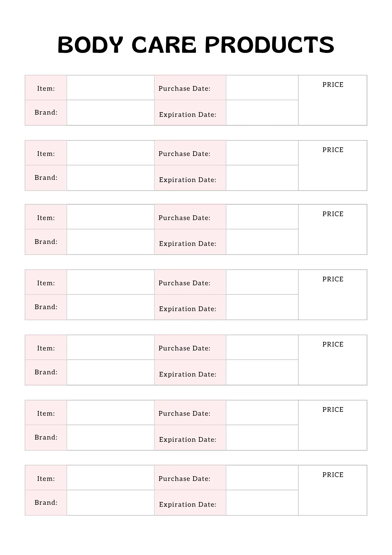
Task: Click the fifth block's blank Brand field
Action: pos(110,372)
